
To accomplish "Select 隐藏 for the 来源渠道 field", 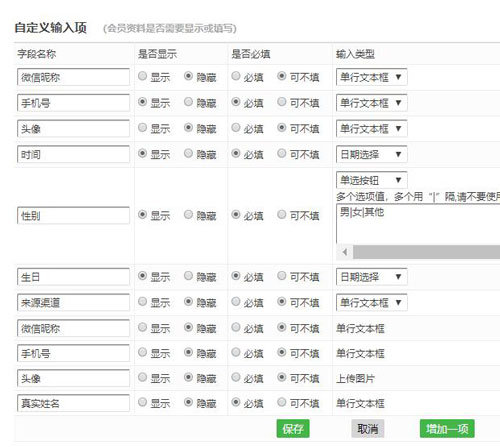I will tap(188, 302).
